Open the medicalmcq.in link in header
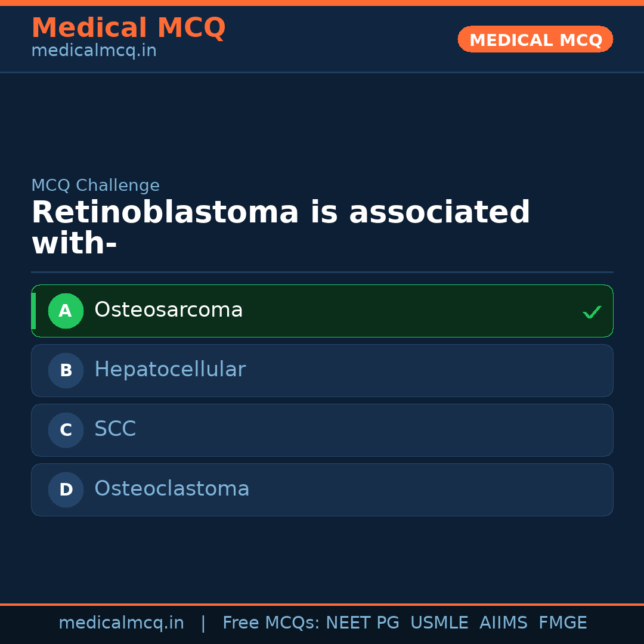Viewport: 644px width, 644px height. (x=94, y=51)
